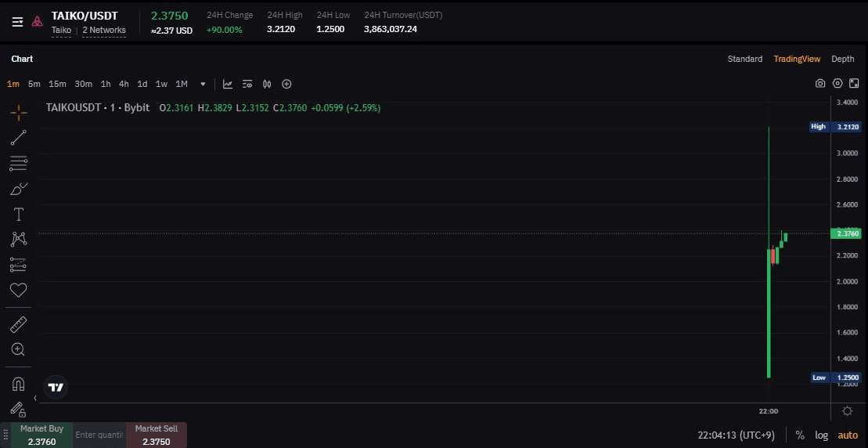The width and height of the screenshot is (868, 448).
Task: Toggle the lock all drawings pencil icon
Action: pos(18,410)
